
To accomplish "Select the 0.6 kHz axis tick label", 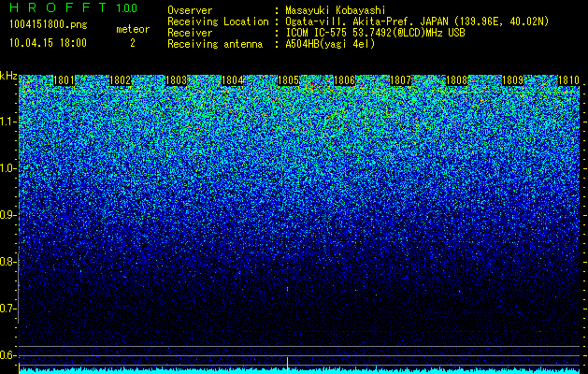I will coord(8,355).
